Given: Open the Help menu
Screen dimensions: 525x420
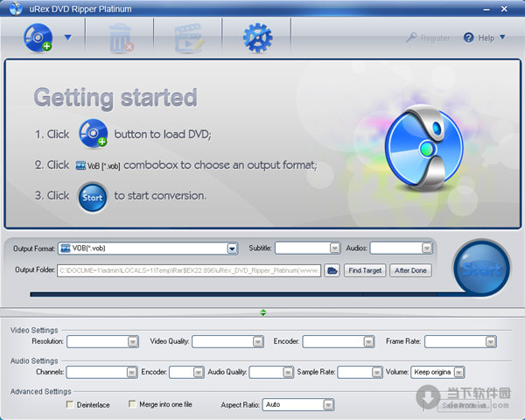Looking at the screenshot, I should (486, 38).
